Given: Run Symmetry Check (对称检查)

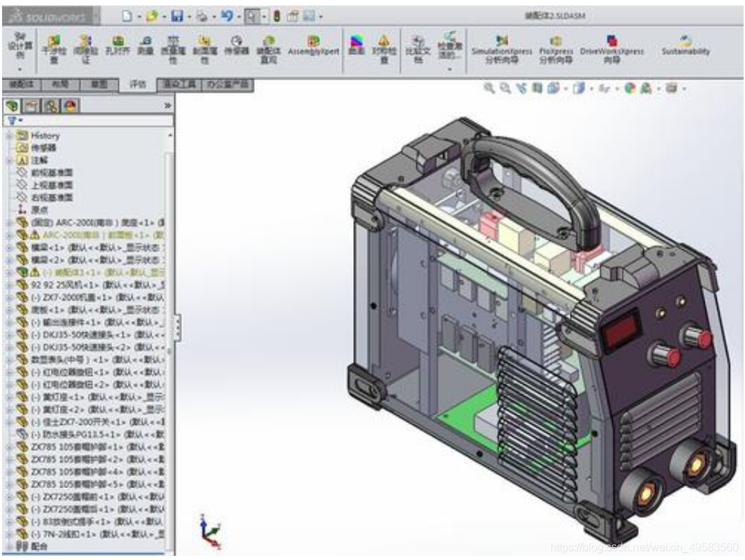Looking at the screenshot, I should [x=384, y=49].
